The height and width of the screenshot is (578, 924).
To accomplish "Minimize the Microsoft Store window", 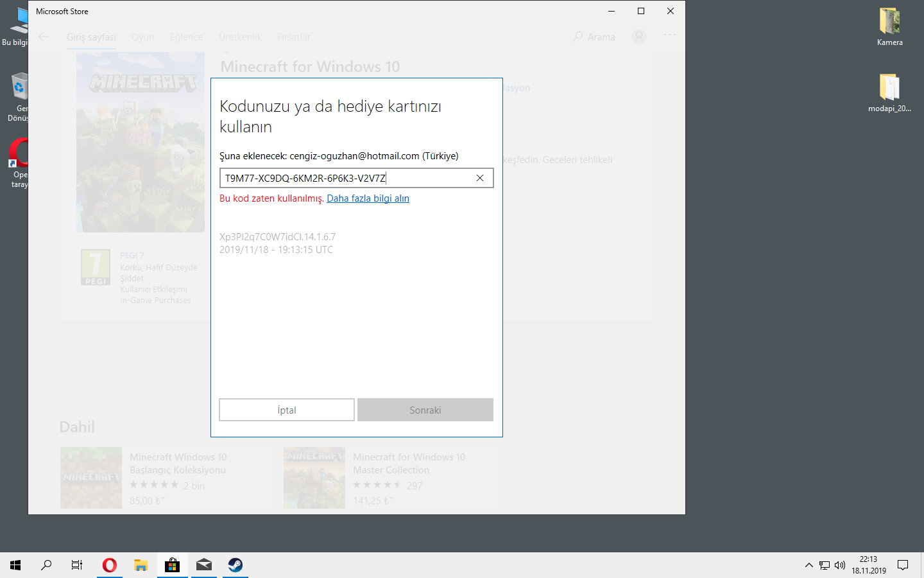I will coord(612,11).
